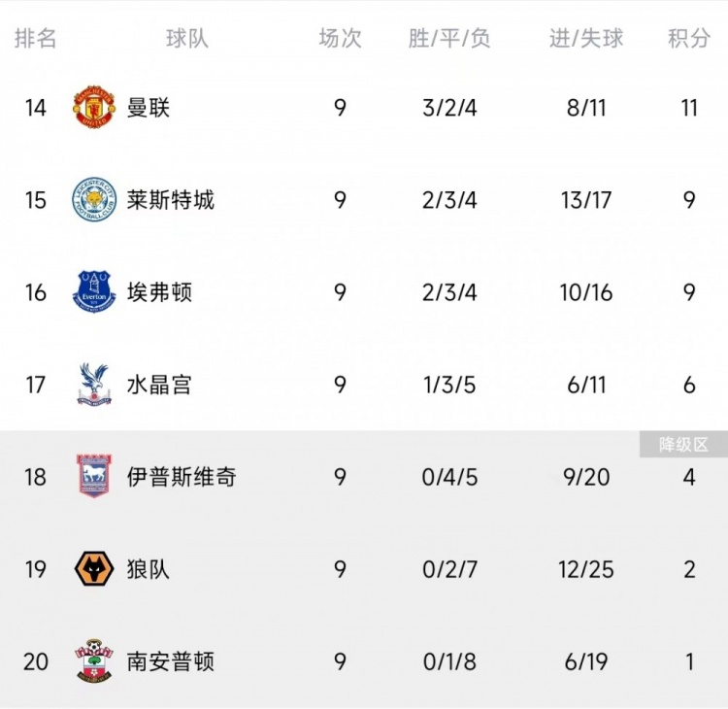Click the 降级区 relegation zone label
Viewport: 728px width, 709px height.
pos(683,445)
